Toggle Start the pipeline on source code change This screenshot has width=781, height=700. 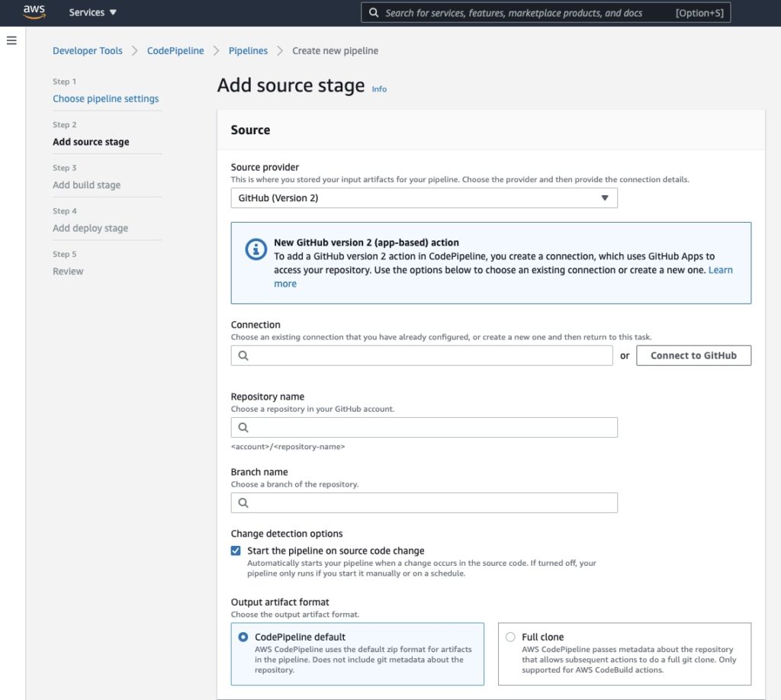tap(236, 551)
